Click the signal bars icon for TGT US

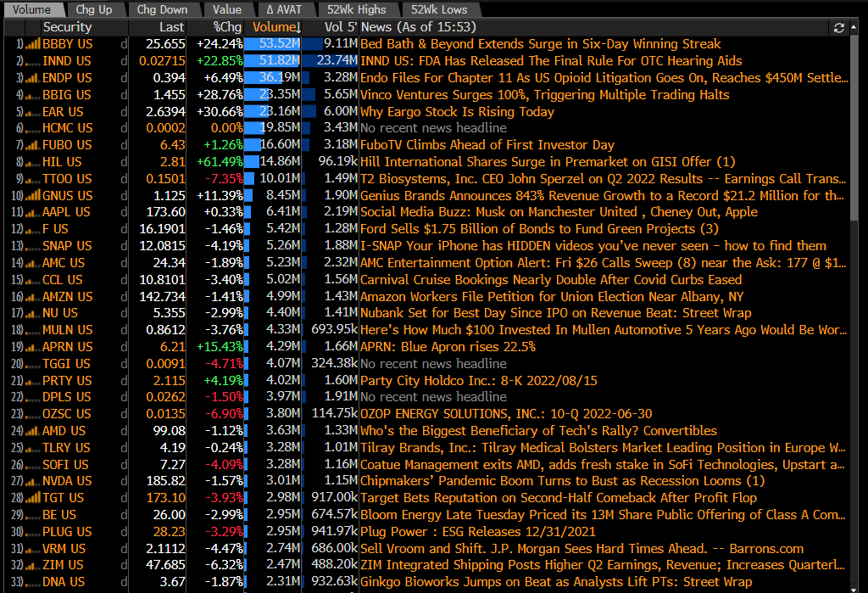(x=33, y=498)
